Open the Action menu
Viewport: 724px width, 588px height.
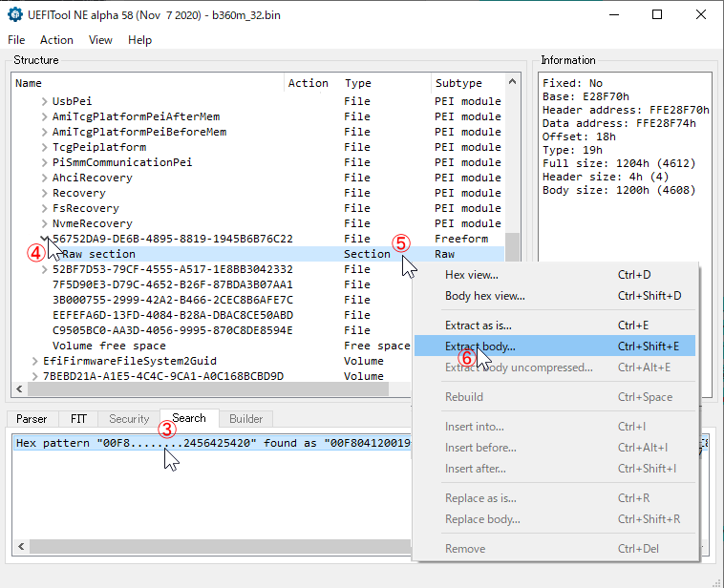point(56,40)
